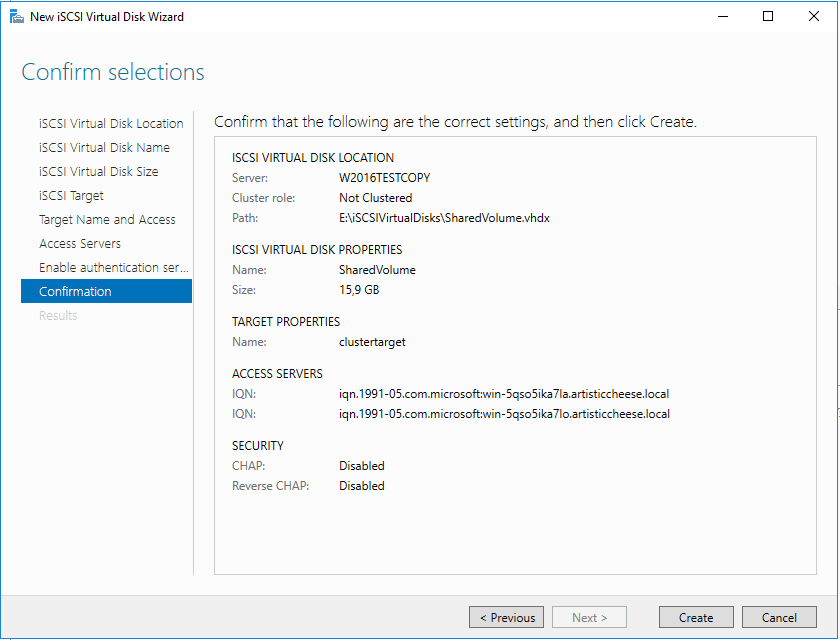Click the clustertarget name under Target Properties
This screenshot has height=640, width=840.
372,342
